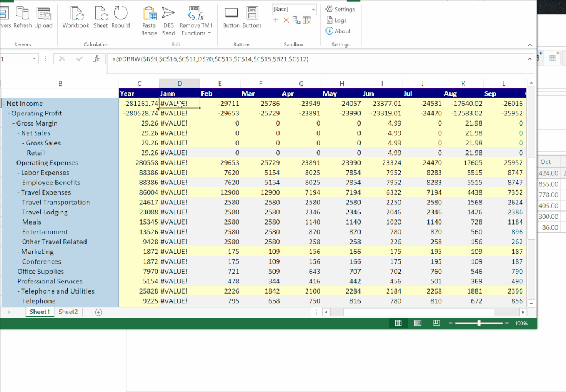This screenshot has width=566, height=392.
Task: Click the Workbook recalculation icon
Action: click(x=76, y=17)
